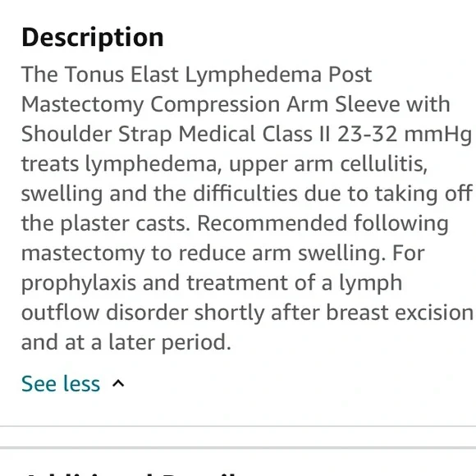The height and width of the screenshot is (476, 476).
Task: Click the word "Recommended" in the paragraph
Action: click(x=272, y=223)
